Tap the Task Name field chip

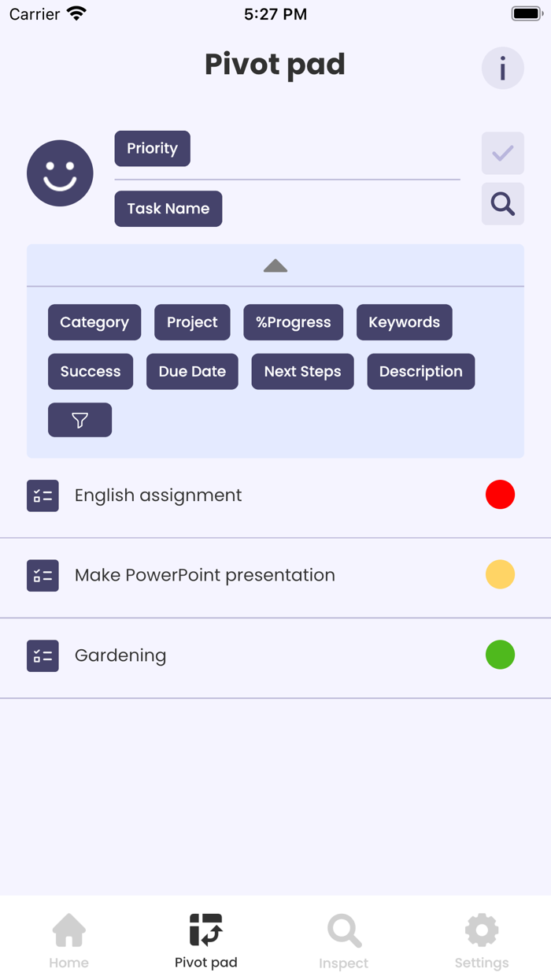point(168,209)
